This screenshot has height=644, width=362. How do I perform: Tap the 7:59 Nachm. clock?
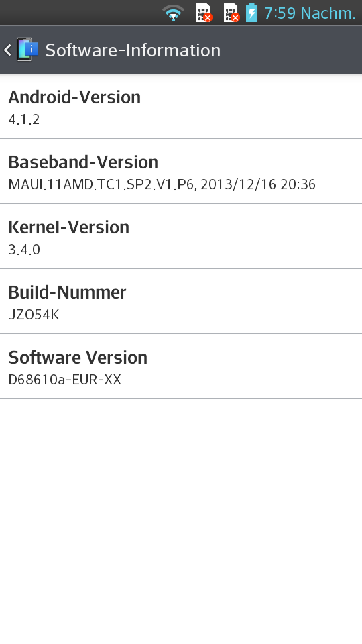310,13
